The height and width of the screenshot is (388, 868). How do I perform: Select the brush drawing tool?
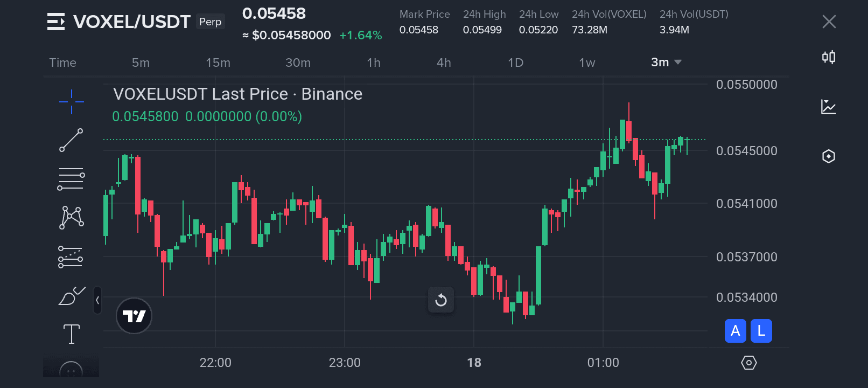[72, 296]
